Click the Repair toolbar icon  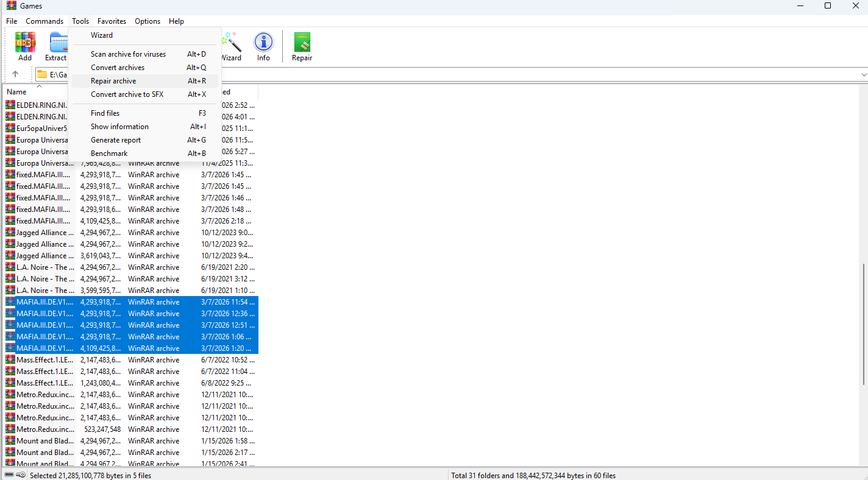pyautogui.click(x=302, y=43)
